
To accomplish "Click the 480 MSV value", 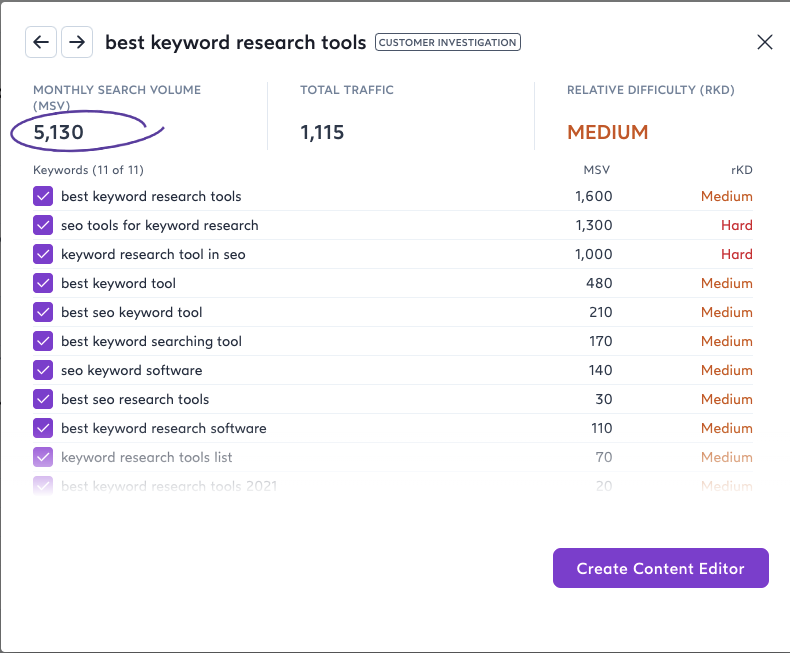I will pyautogui.click(x=599, y=283).
